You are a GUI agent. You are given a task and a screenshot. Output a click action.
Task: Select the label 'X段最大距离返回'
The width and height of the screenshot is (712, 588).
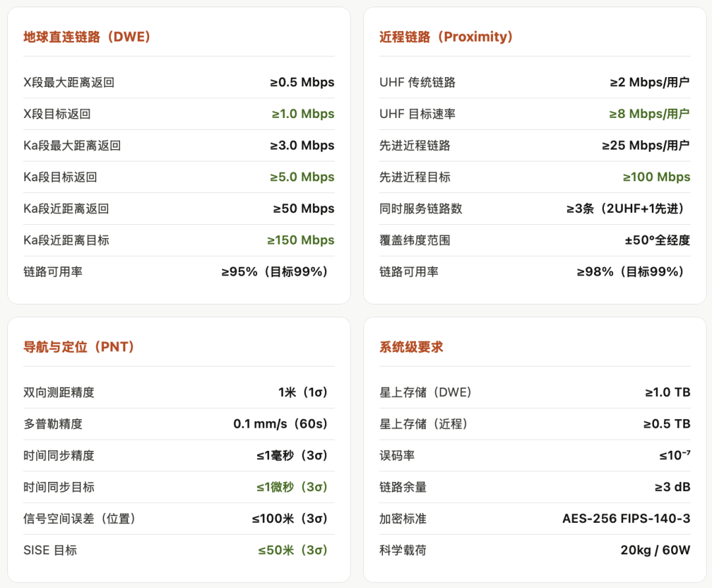click(69, 82)
